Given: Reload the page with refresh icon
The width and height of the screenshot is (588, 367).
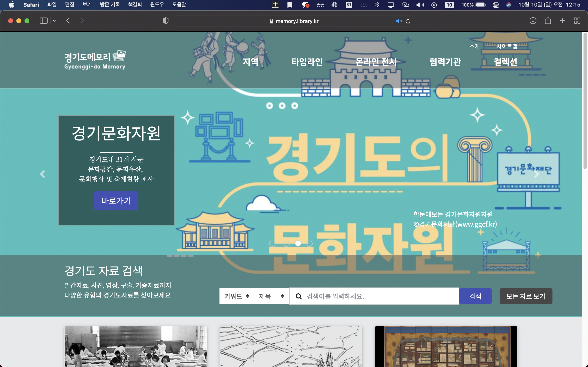Looking at the screenshot, I should pos(408,21).
